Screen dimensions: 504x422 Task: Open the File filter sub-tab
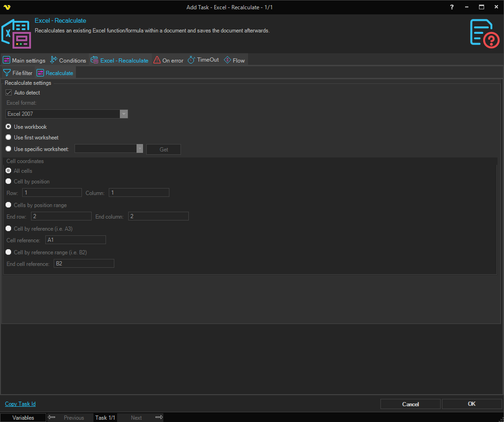(x=18, y=73)
